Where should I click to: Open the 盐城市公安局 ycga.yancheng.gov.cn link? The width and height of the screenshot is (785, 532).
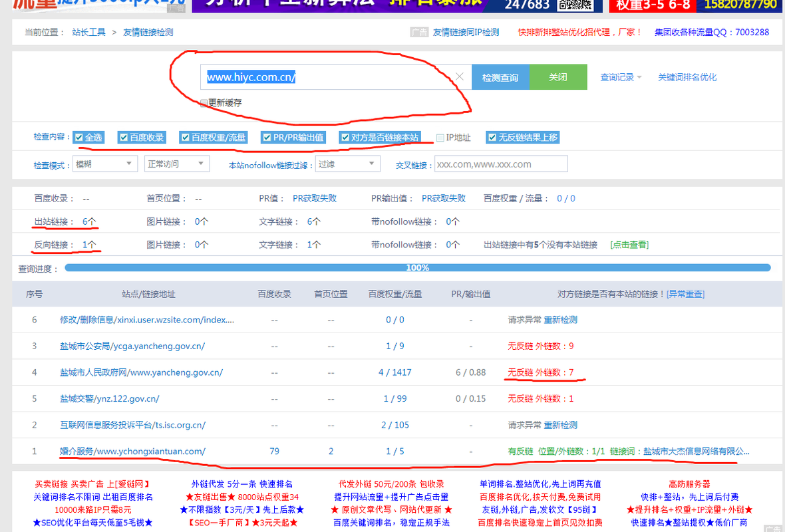point(132,346)
